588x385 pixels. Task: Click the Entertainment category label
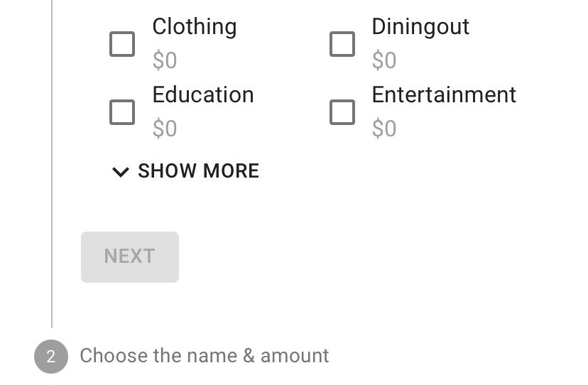point(444,95)
